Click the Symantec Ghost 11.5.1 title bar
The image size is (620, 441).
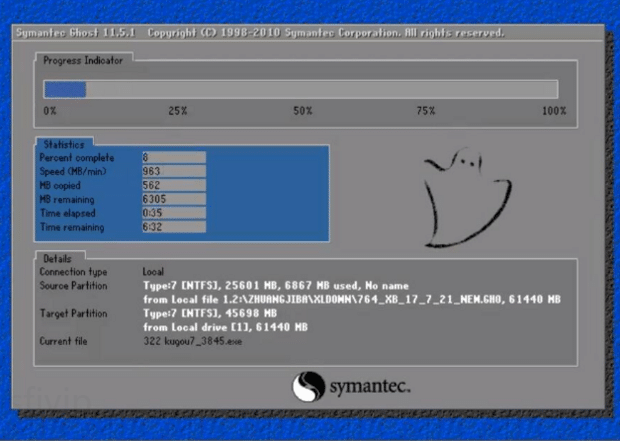pyautogui.click(x=260, y=33)
